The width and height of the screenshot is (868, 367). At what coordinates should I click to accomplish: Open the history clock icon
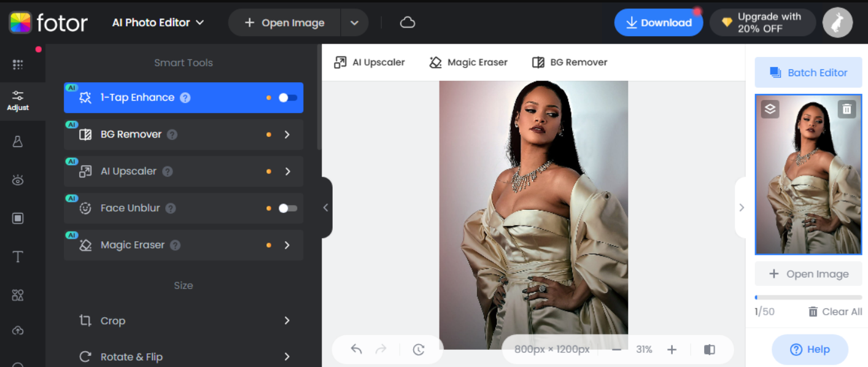419,349
